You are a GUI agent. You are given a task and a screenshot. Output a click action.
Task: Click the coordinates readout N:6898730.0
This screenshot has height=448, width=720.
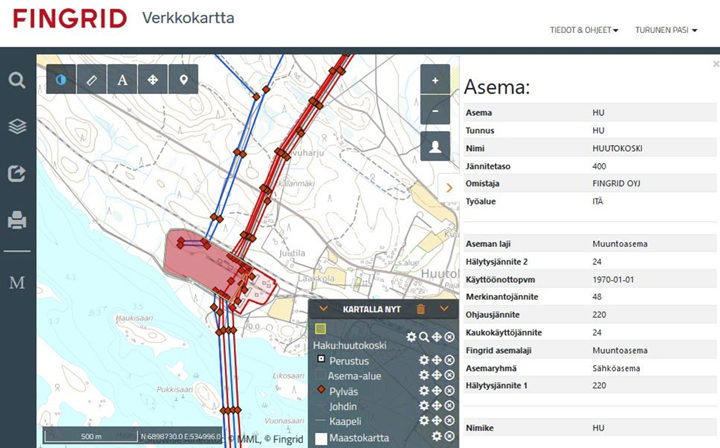tap(180, 436)
